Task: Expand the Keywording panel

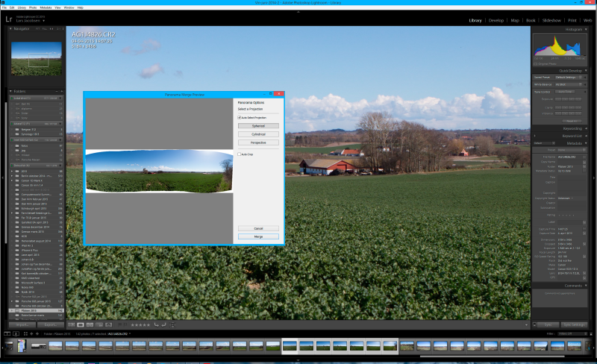Action: coord(586,128)
